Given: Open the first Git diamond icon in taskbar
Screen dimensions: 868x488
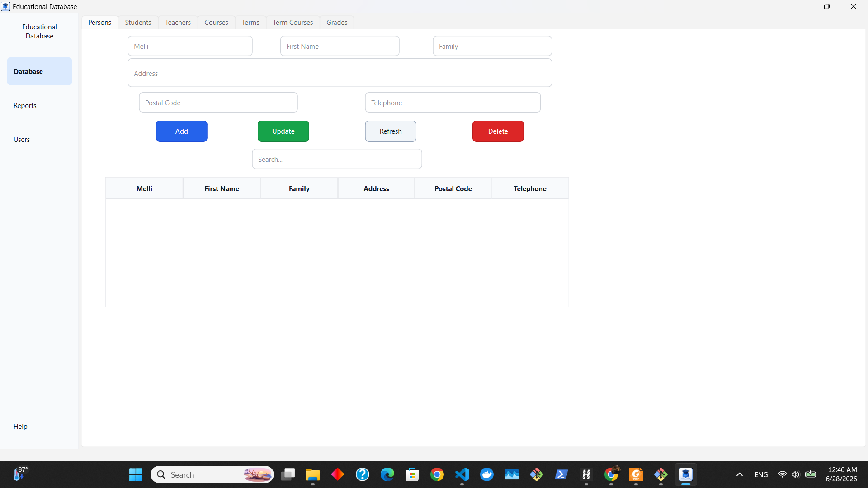Looking at the screenshot, I should [x=537, y=474].
